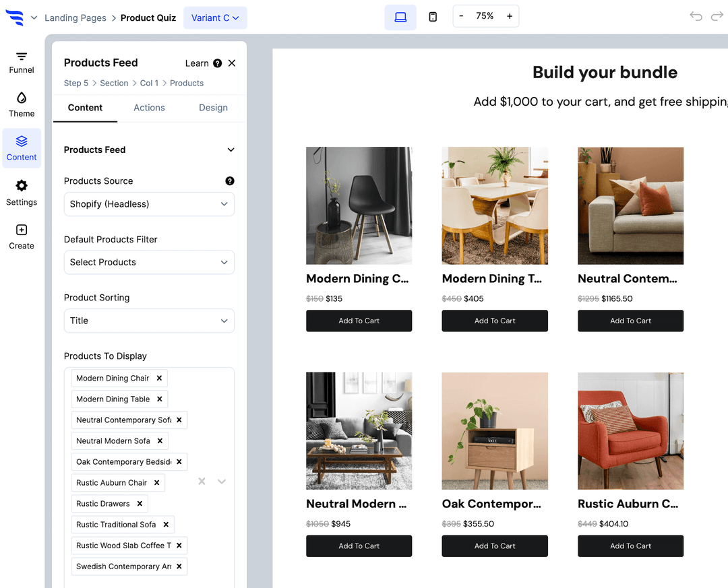Switch to the Design tab
728x588 pixels.
pyautogui.click(x=213, y=107)
